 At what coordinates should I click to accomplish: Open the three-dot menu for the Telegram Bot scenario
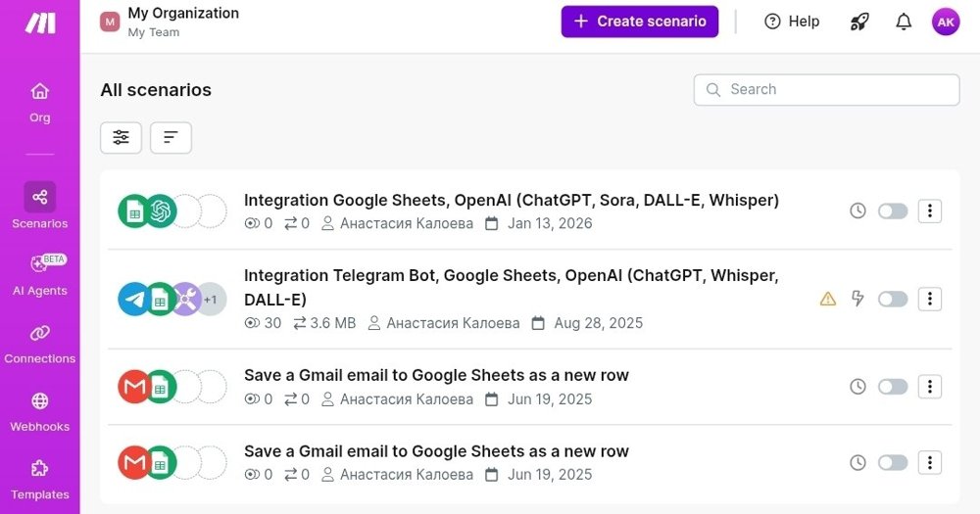[x=929, y=299]
